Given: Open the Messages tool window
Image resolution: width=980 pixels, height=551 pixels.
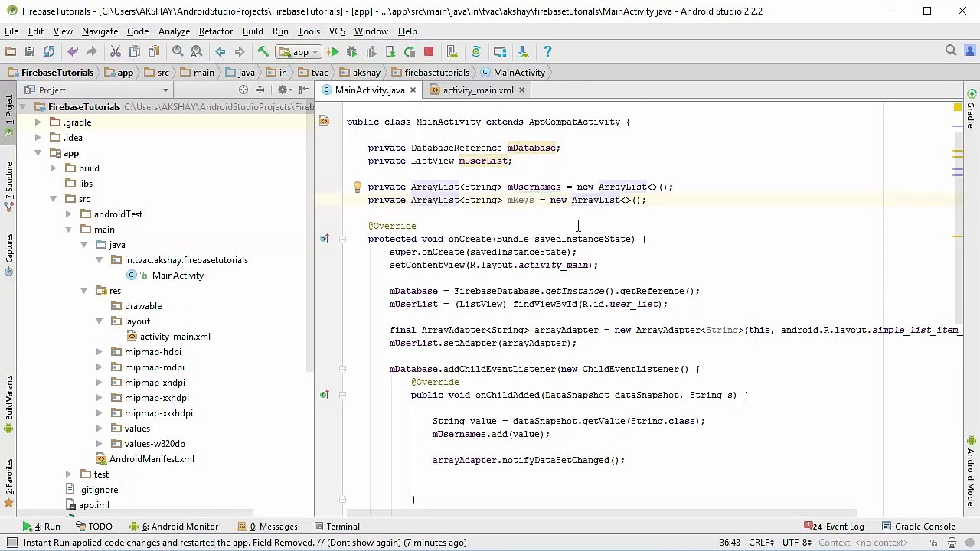Looking at the screenshot, I should [268, 527].
